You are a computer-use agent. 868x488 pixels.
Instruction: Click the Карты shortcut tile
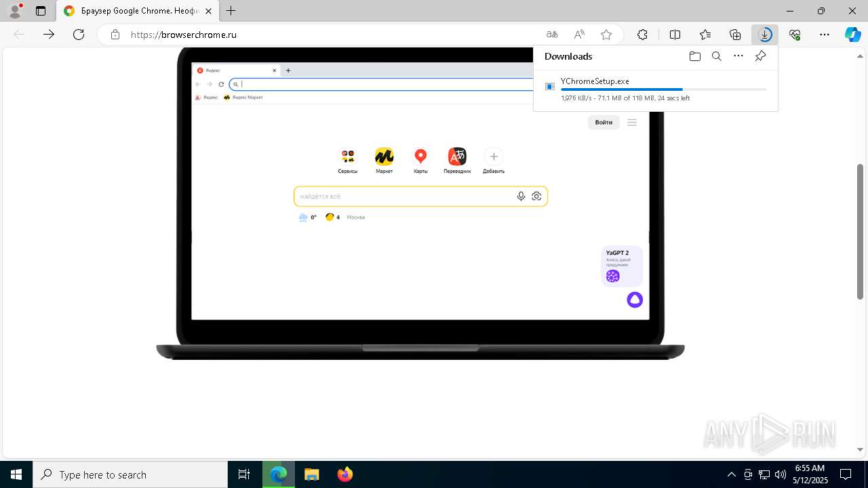(x=420, y=161)
